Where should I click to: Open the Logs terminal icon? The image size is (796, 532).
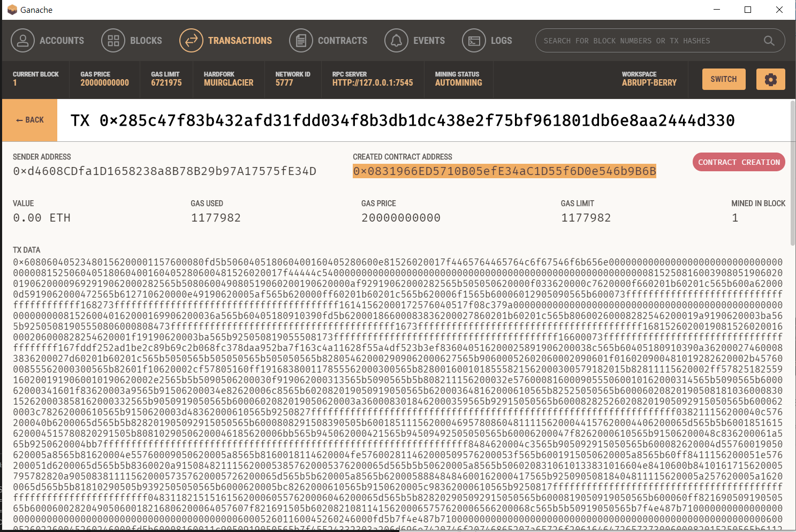tap(474, 41)
